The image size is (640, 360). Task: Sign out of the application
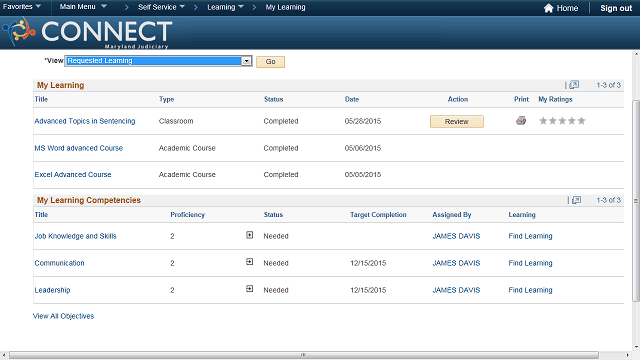click(616, 8)
